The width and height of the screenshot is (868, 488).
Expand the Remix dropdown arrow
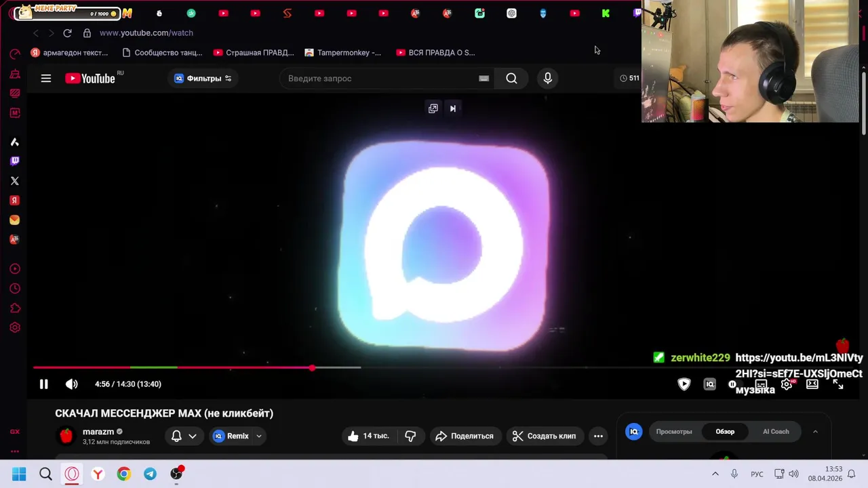[x=259, y=436]
